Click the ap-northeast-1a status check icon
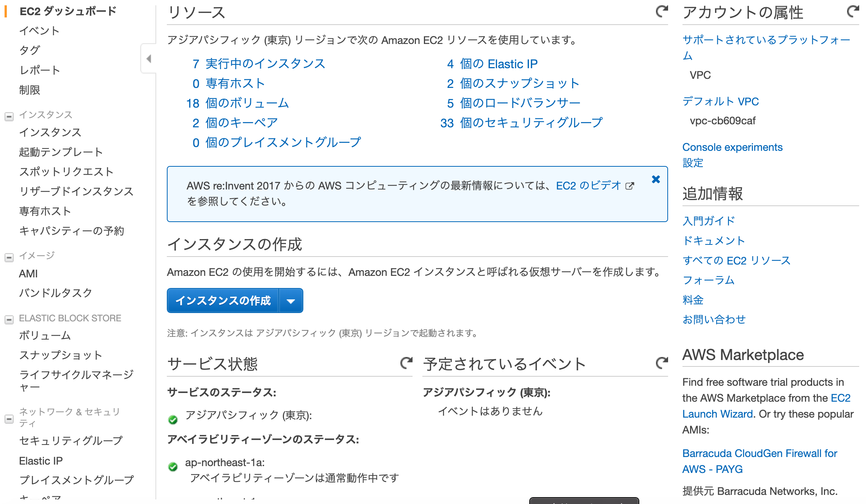This screenshot has width=866, height=504. (173, 466)
